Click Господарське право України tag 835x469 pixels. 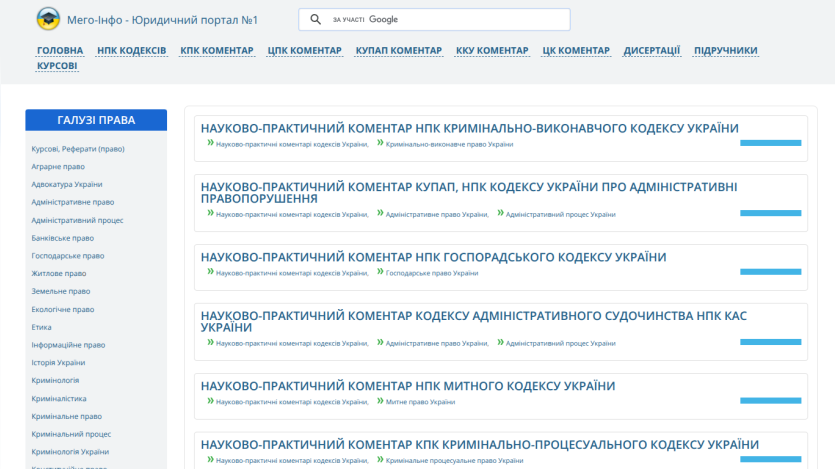(431, 273)
